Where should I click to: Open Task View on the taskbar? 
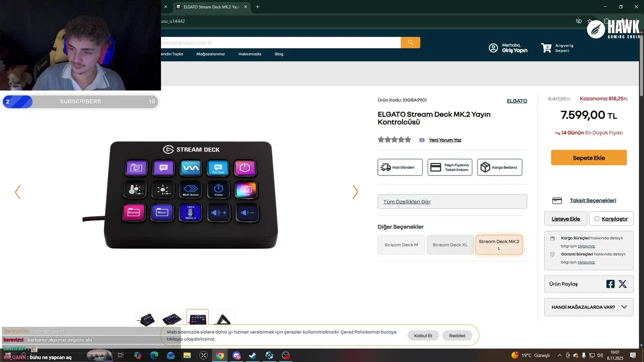click(x=121, y=355)
